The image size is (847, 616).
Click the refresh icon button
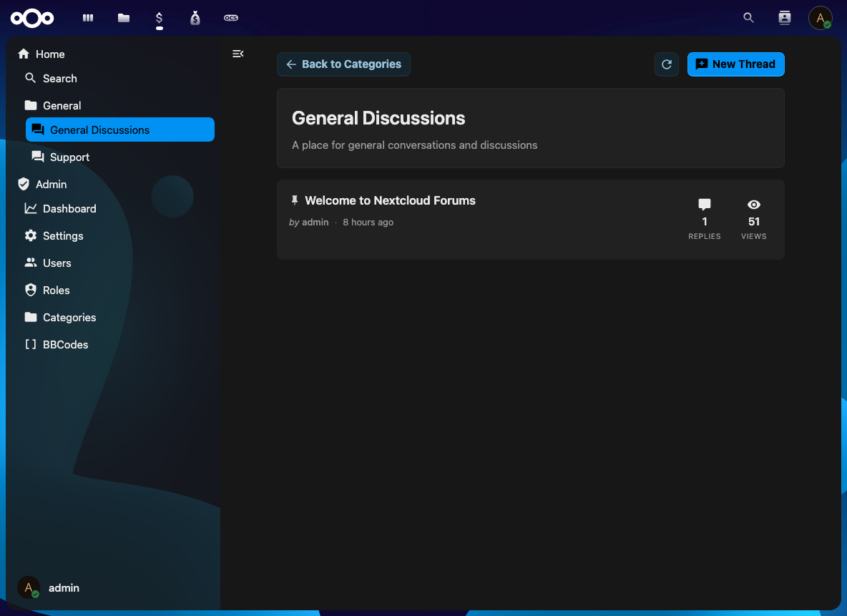click(666, 64)
